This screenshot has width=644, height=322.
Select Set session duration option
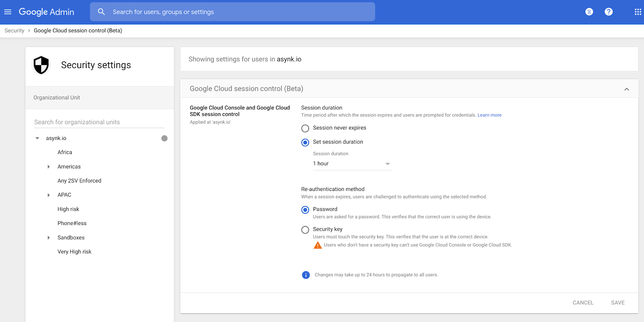[305, 142]
